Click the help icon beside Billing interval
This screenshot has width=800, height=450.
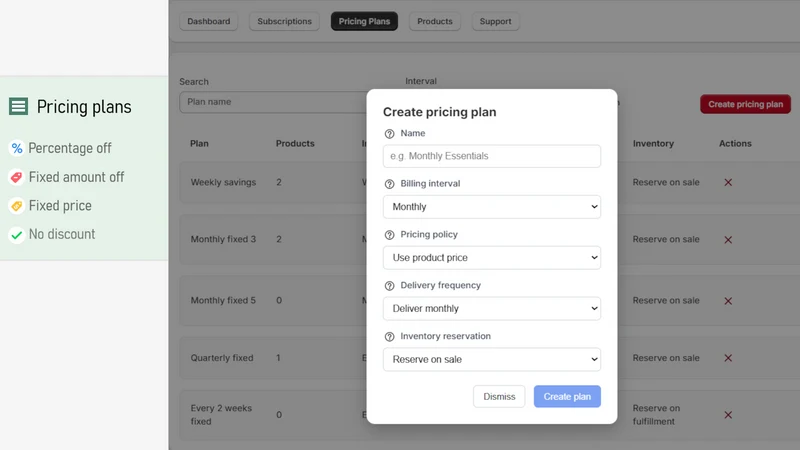tap(389, 184)
